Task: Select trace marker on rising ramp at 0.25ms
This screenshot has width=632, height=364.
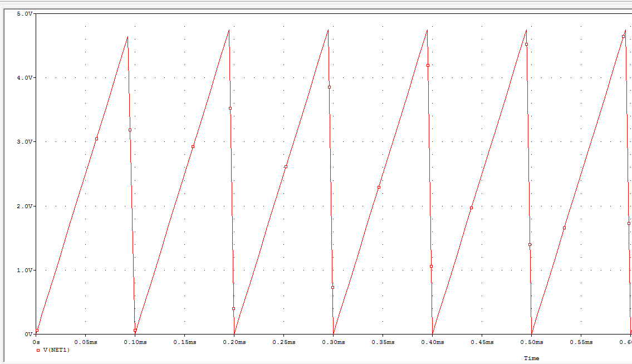Action: (x=286, y=166)
